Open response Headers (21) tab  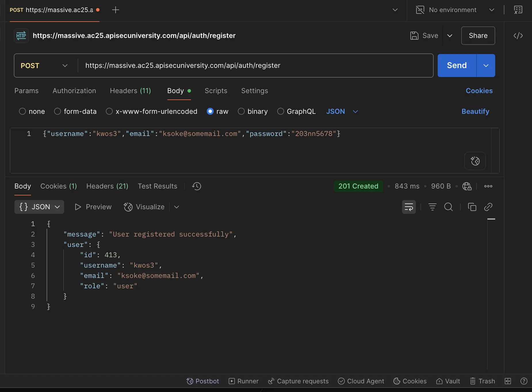(107, 186)
